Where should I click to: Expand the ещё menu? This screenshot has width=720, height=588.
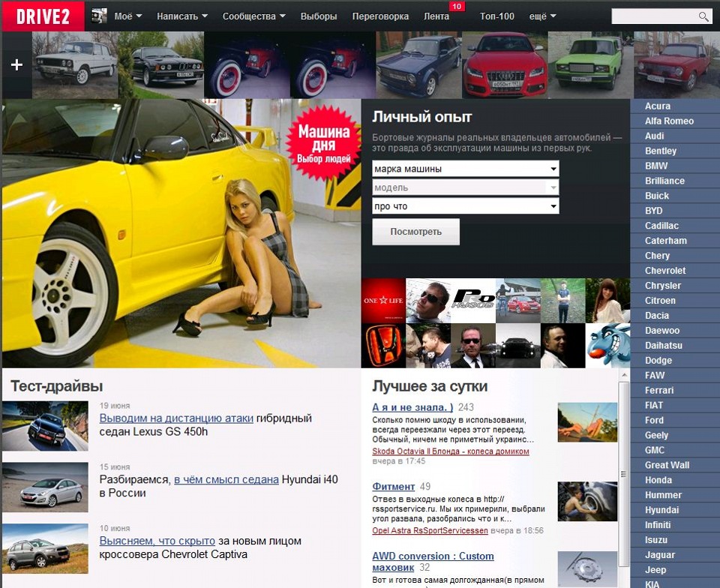tap(542, 16)
